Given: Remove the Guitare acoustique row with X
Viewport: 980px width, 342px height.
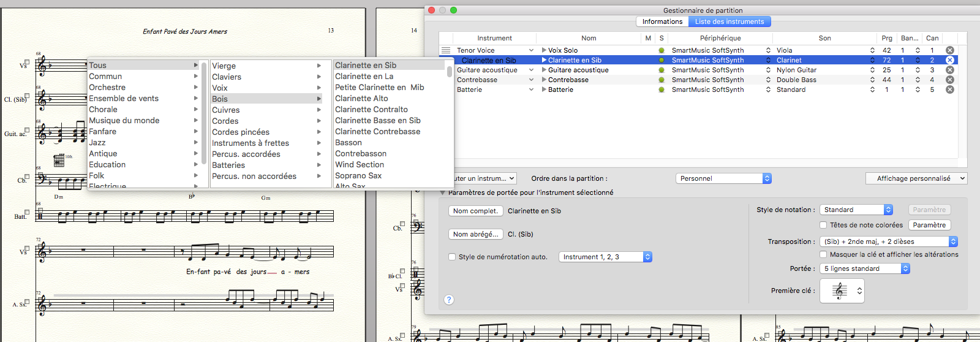Looking at the screenshot, I should click(949, 70).
